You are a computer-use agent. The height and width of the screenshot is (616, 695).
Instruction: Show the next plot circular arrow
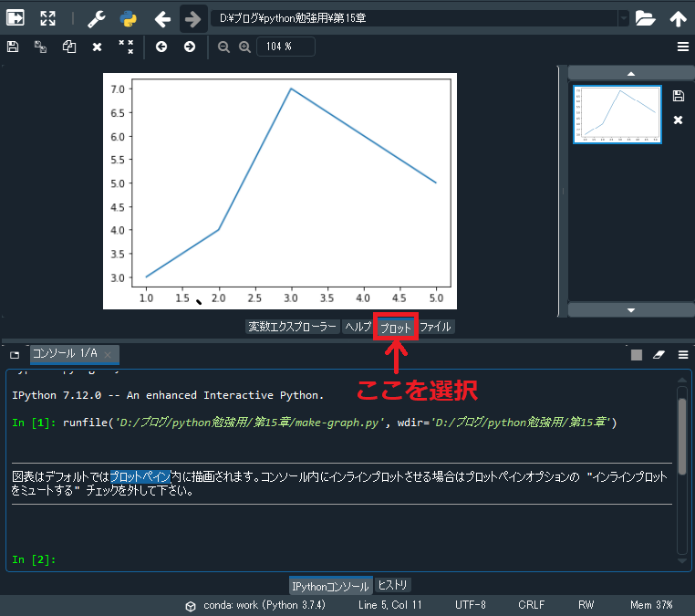pyautogui.click(x=190, y=47)
